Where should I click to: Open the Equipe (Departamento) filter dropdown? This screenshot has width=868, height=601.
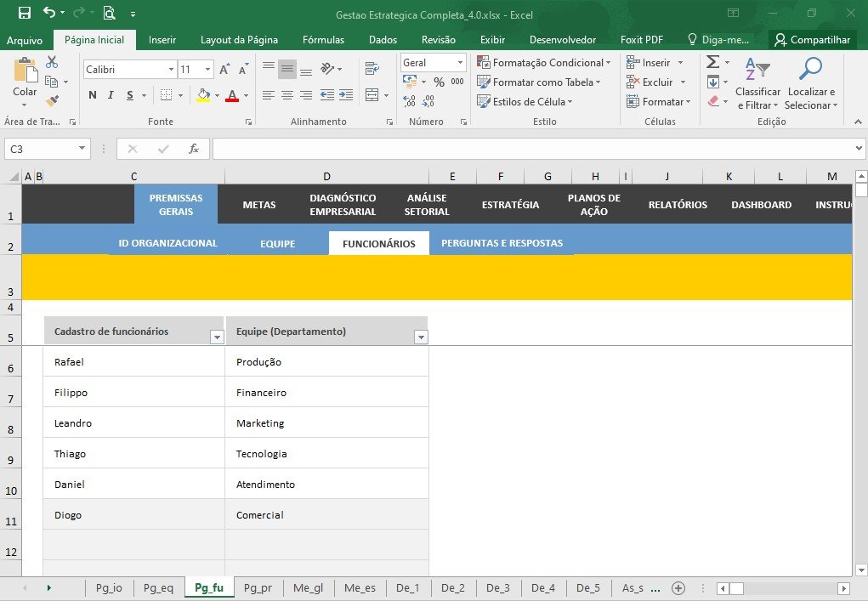click(x=422, y=337)
